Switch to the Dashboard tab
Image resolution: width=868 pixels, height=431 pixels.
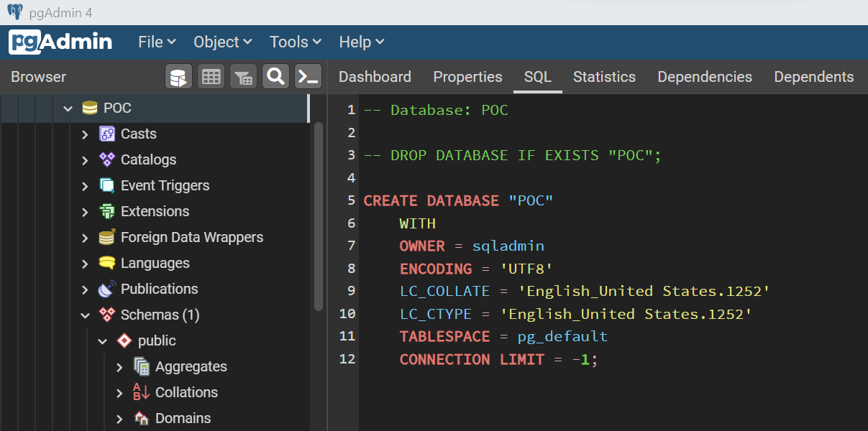(375, 77)
